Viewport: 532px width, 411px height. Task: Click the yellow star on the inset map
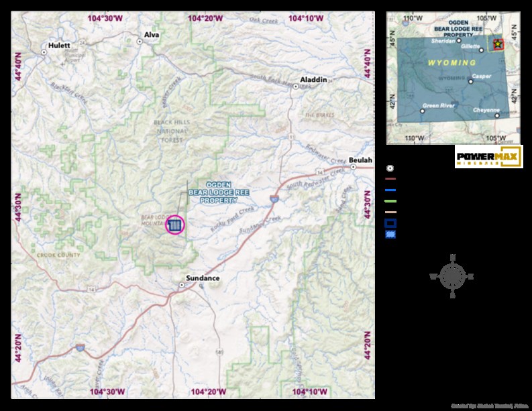pyautogui.click(x=497, y=44)
